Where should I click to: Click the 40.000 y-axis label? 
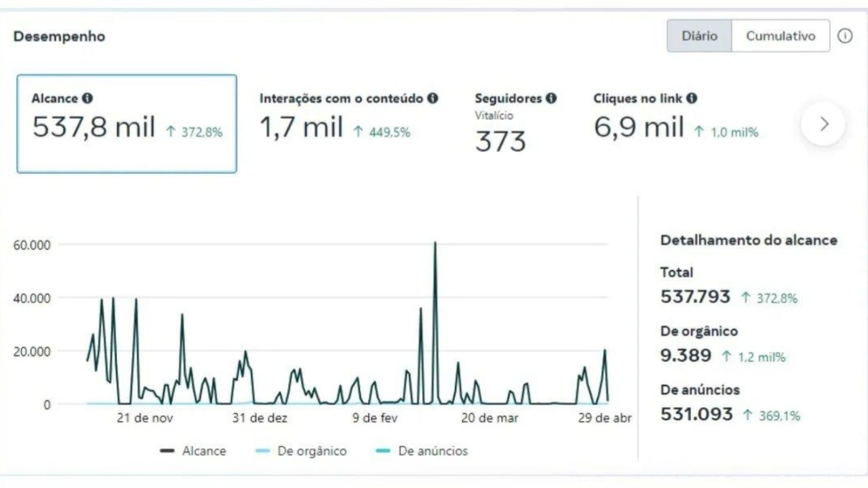(x=32, y=298)
